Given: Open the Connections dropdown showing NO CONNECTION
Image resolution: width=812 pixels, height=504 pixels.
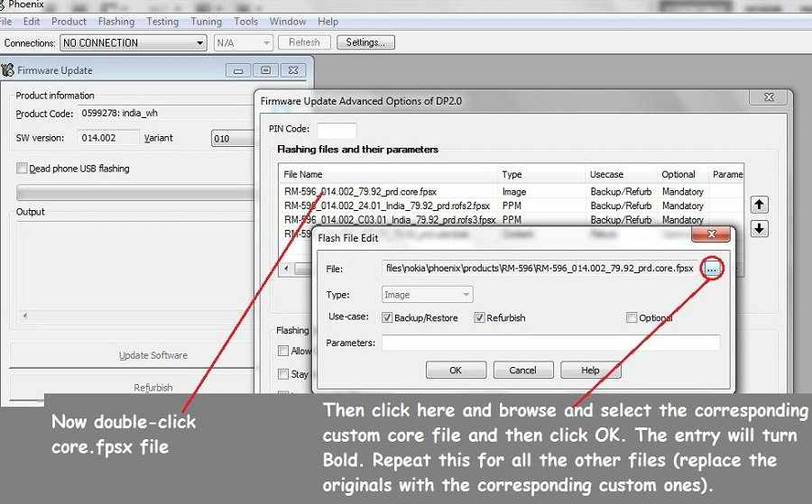Looking at the screenshot, I should pyautogui.click(x=134, y=43).
